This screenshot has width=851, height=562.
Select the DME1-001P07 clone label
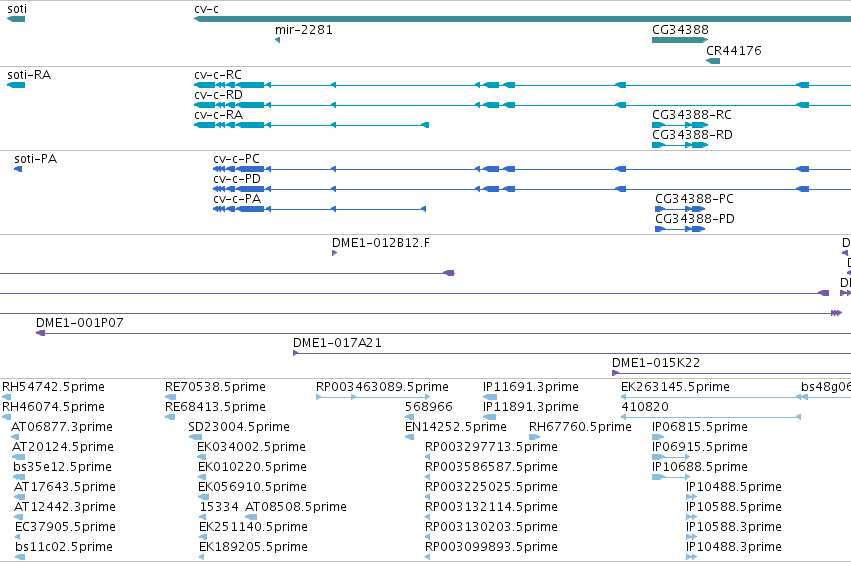80,323
